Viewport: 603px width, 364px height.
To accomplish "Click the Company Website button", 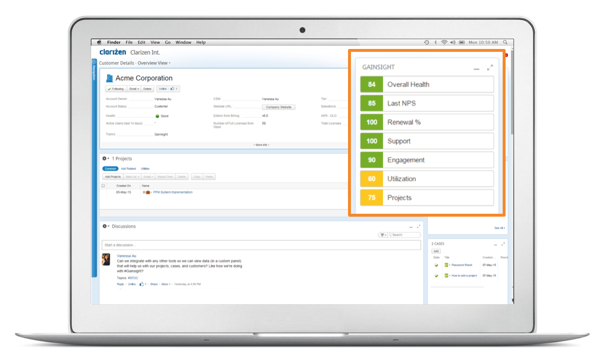I will tap(279, 107).
